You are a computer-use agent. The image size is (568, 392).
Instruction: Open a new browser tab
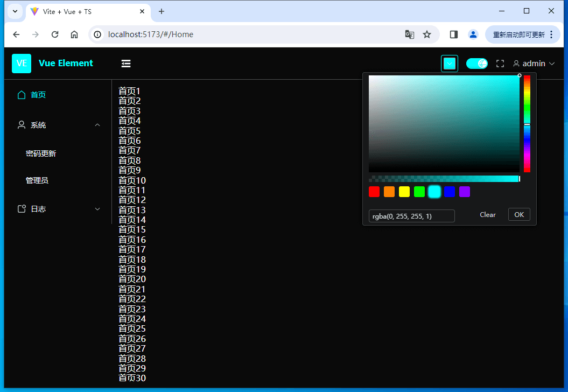[162, 12]
